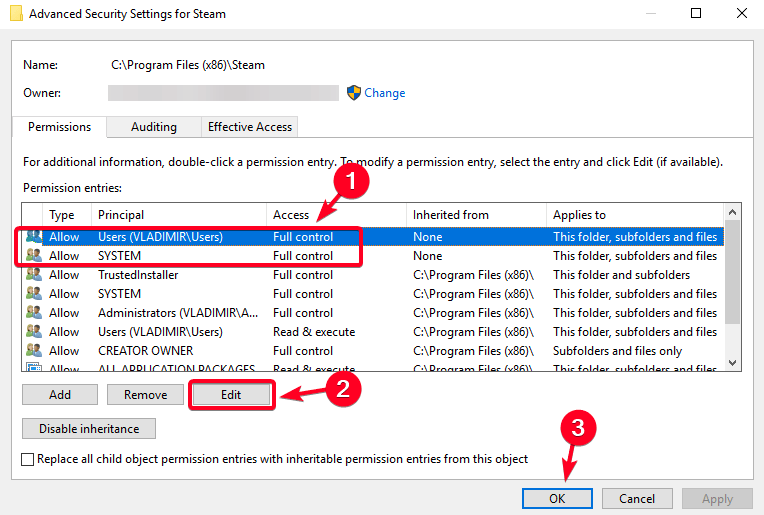Click the user icon on the Administrators row
This screenshot has width=764, height=515.
point(33,313)
